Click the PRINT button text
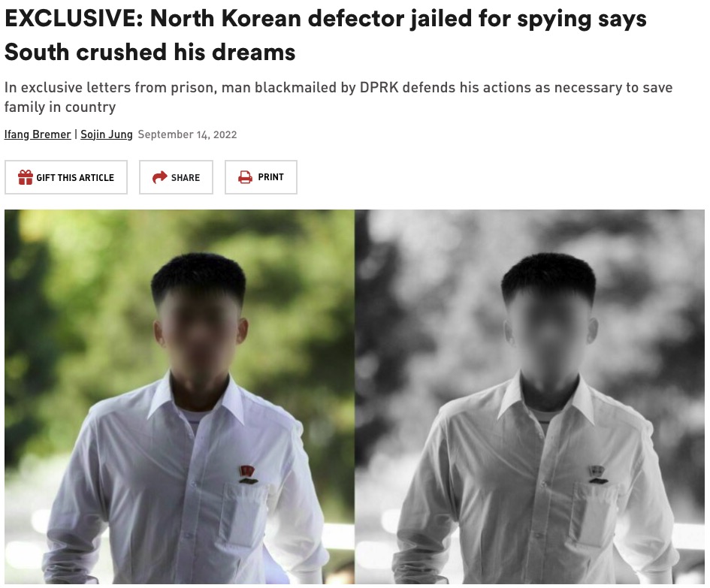The image size is (710, 588). [x=270, y=177]
